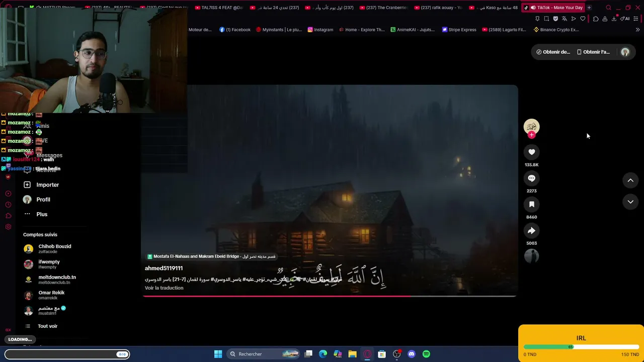Open the browser downloads icon
The height and width of the screenshot is (362, 644).
614,19
